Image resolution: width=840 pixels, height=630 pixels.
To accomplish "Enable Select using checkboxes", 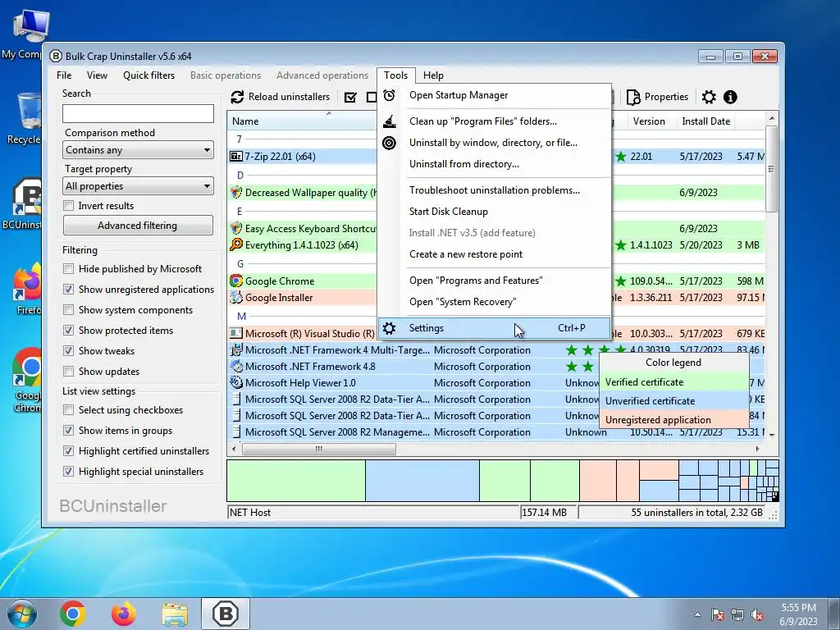I will coord(68,410).
